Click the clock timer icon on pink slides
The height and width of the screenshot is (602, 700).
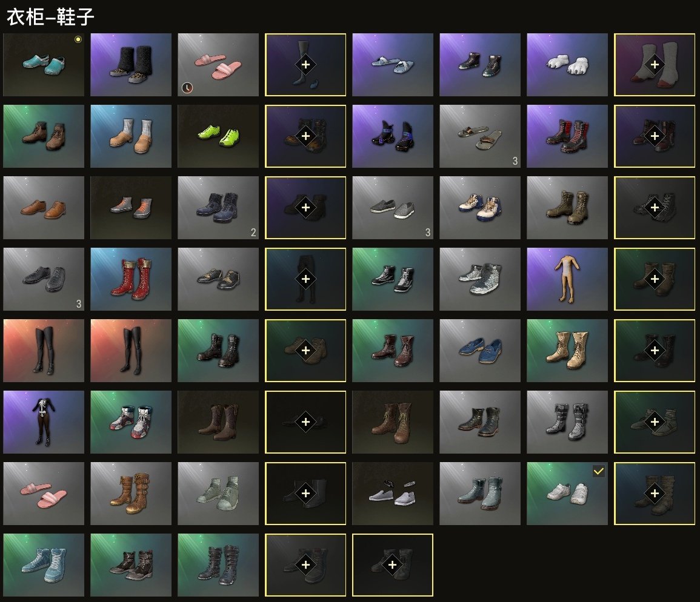point(187,88)
